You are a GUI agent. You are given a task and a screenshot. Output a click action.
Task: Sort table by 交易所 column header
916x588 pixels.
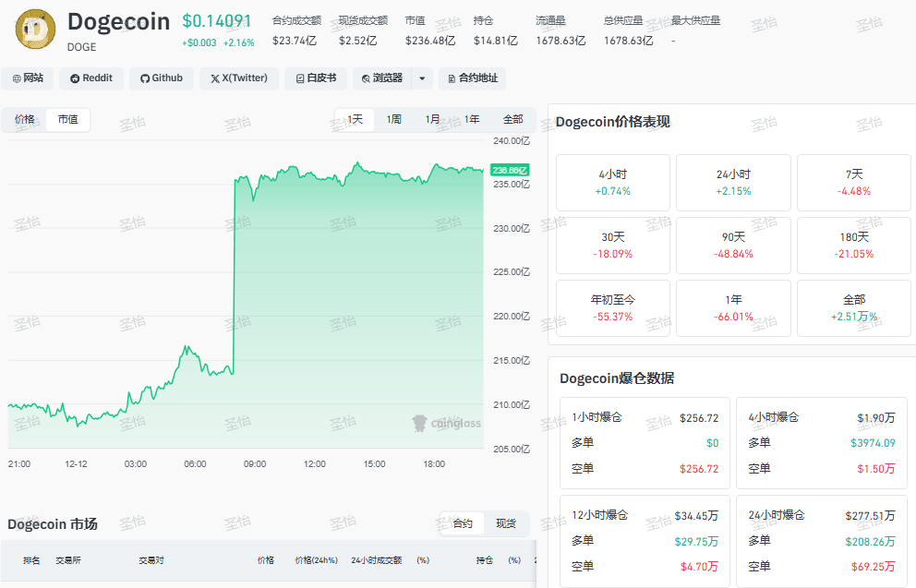pos(68,560)
